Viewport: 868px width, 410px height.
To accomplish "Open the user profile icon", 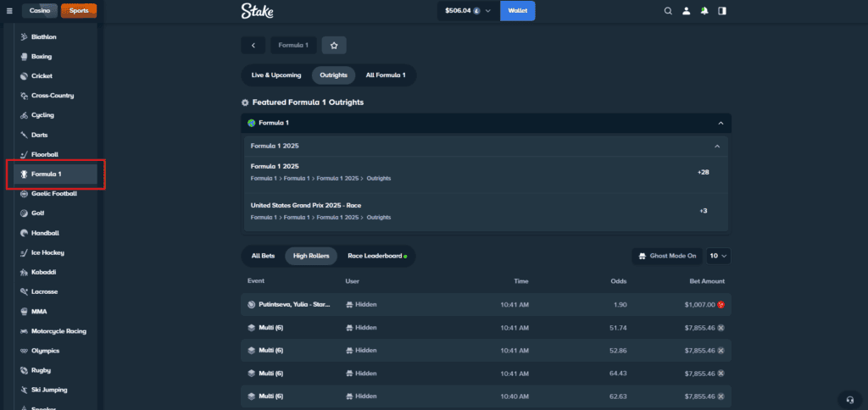I will pyautogui.click(x=687, y=11).
